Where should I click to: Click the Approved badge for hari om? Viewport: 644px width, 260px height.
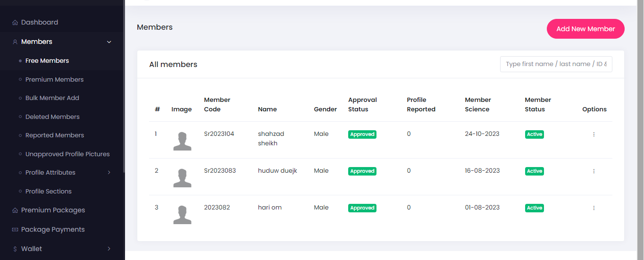[362, 208]
